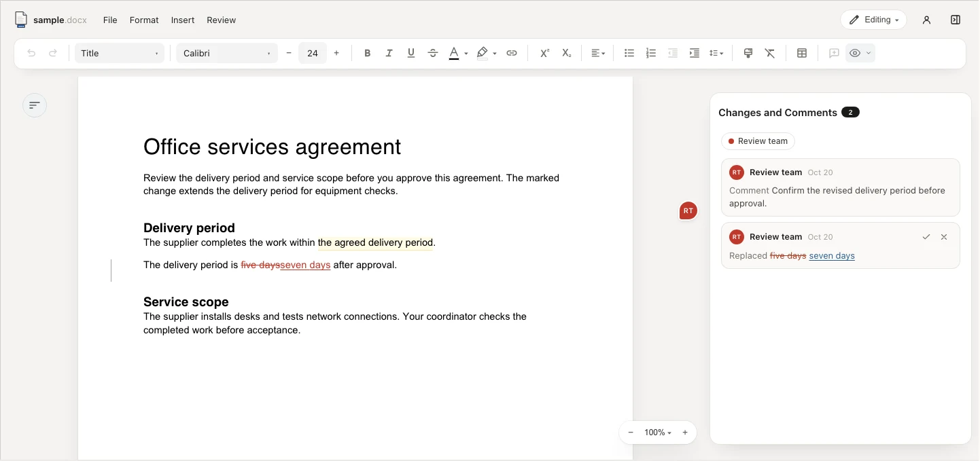Image resolution: width=980 pixels, height=461 pixels.
Task: Click the struck-through five days text in document
Action: [260, 265]
